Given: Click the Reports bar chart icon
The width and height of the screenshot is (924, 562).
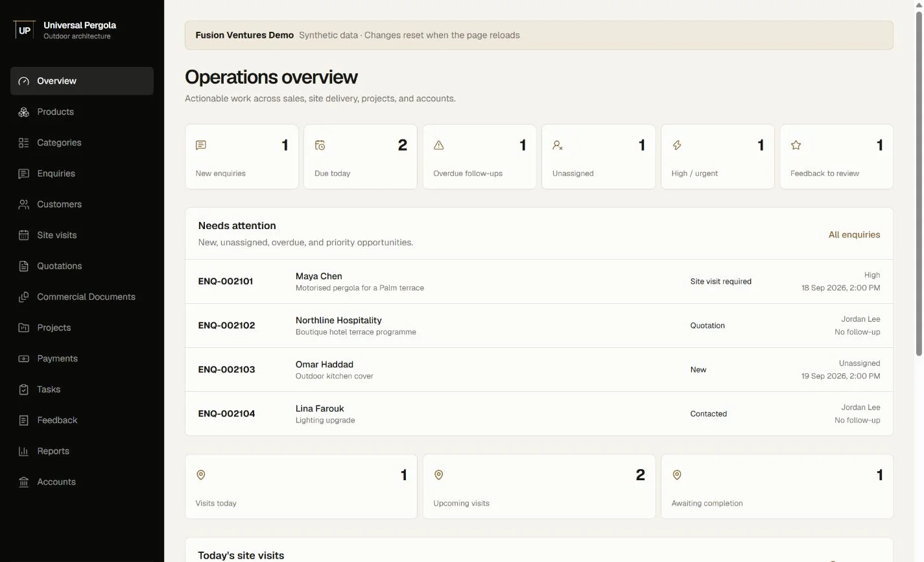Looking at the screenshot, I should tap(24, 451).
